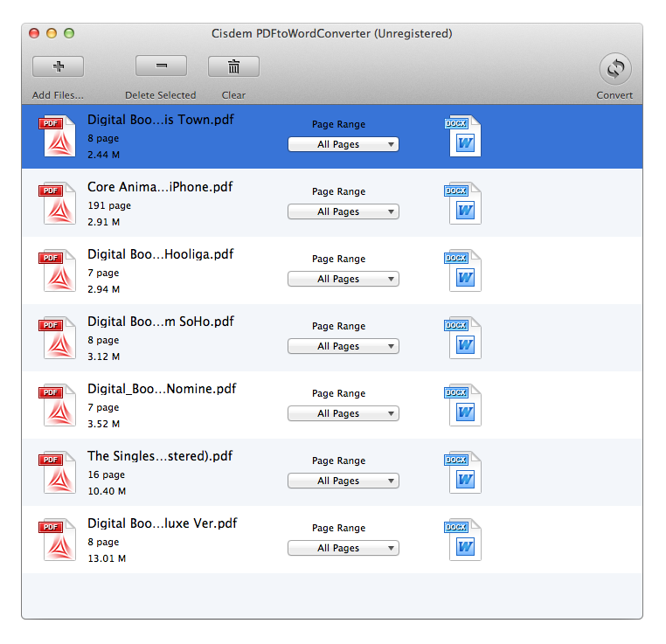The width and height of the screenshot is (666, 644).
Task: Click PDF icon for Digital Boo...luxe Ver.pdf
Action: tap(58, 539)
